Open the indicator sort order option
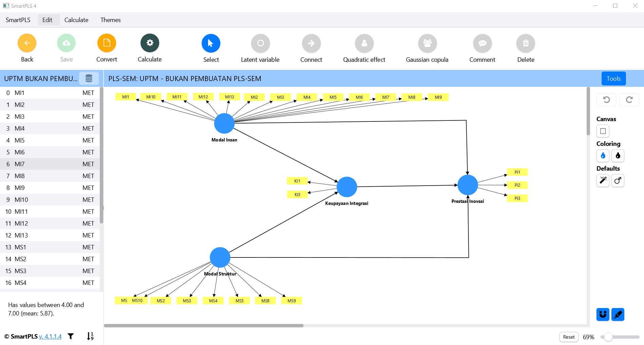Image resolution: width=644 pixels, height=345 pixels. coord(90,336)
